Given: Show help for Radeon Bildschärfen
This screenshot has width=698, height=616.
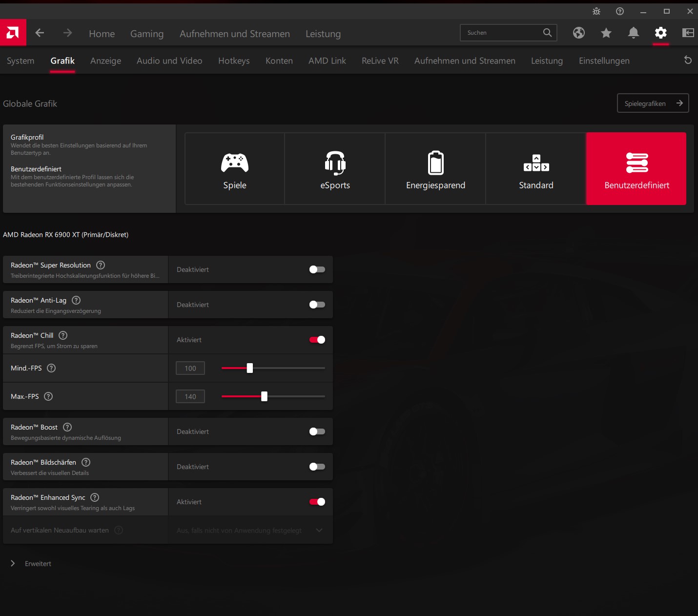Looking at the screenshot, I should (86, 462).
